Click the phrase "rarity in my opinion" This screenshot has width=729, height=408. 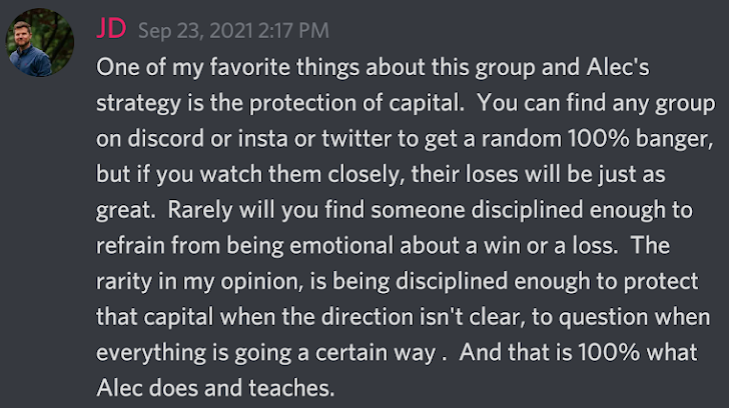click(199, 282)
